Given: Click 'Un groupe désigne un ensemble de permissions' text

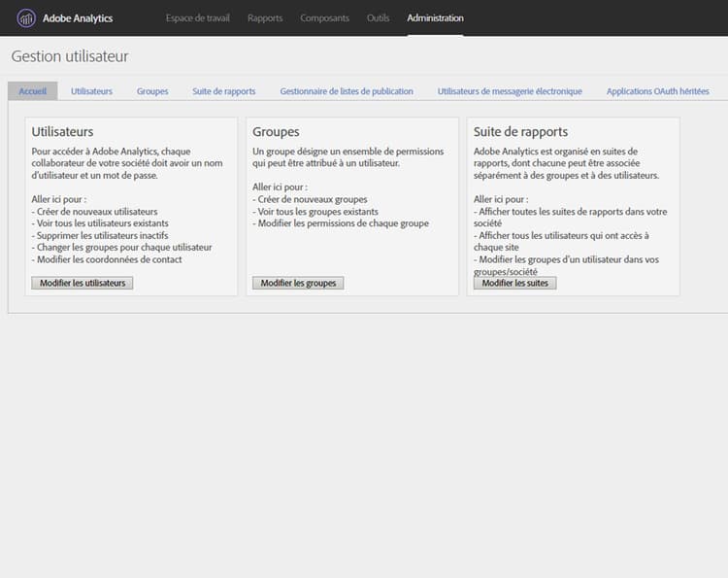Looking at the screenshot, I should click(347, 157).
